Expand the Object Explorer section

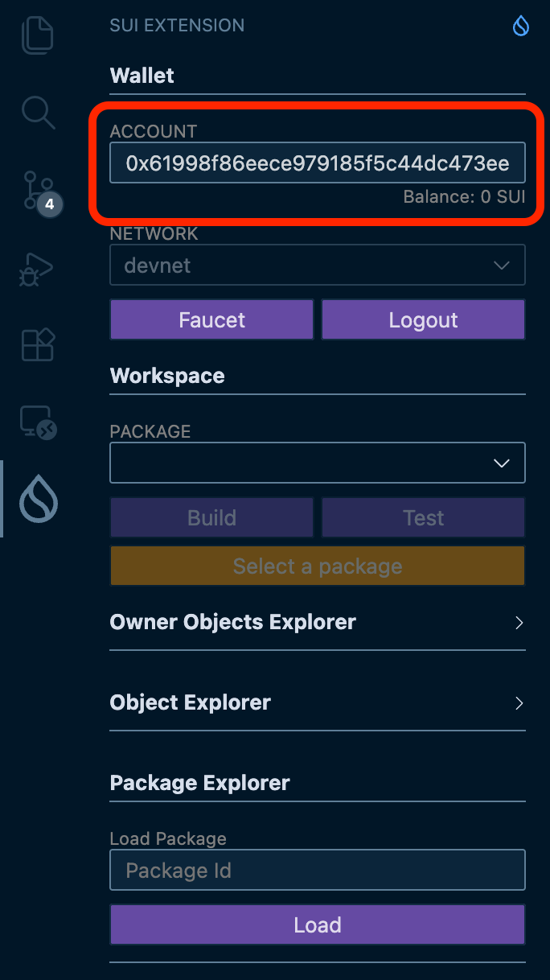(317, 702)
